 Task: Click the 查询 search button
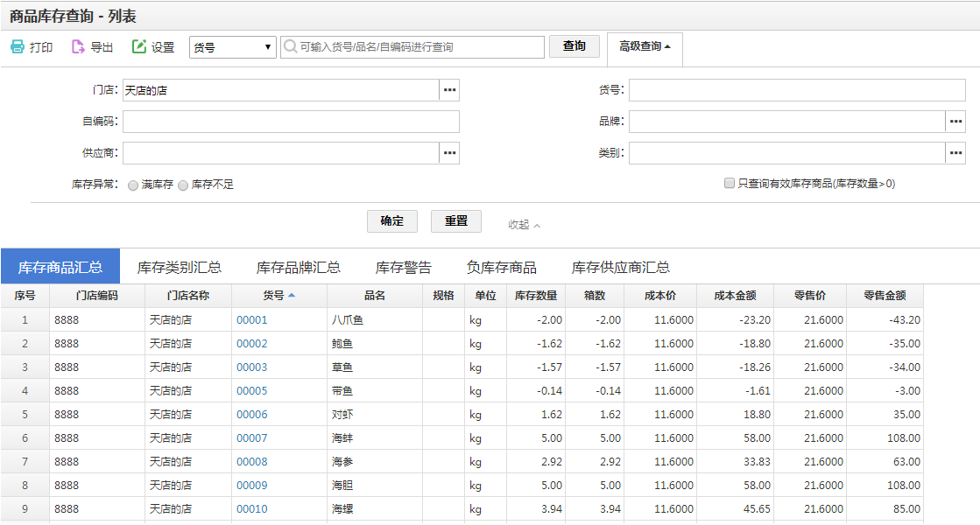click(x=575, y=46)
